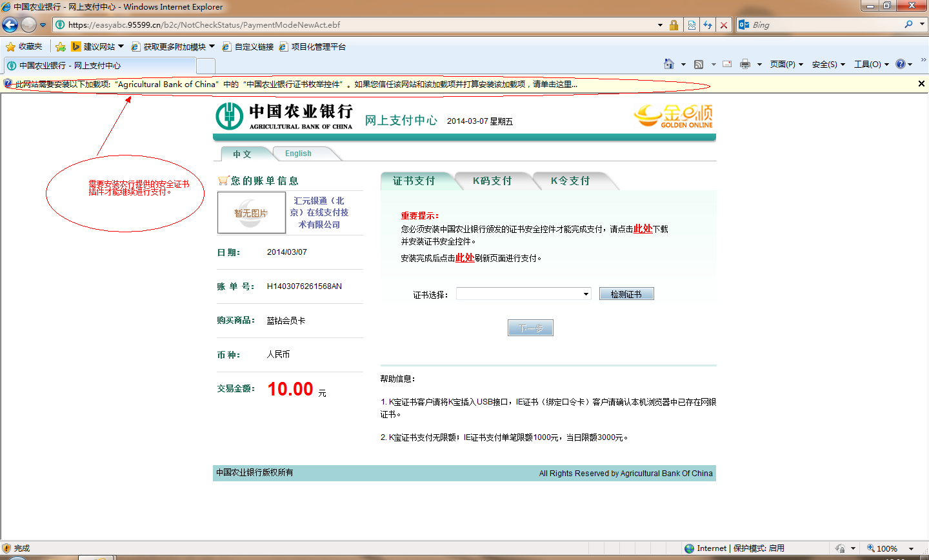Click the Home icon in command bar
929x560 pixels.
tap(669, 64)
